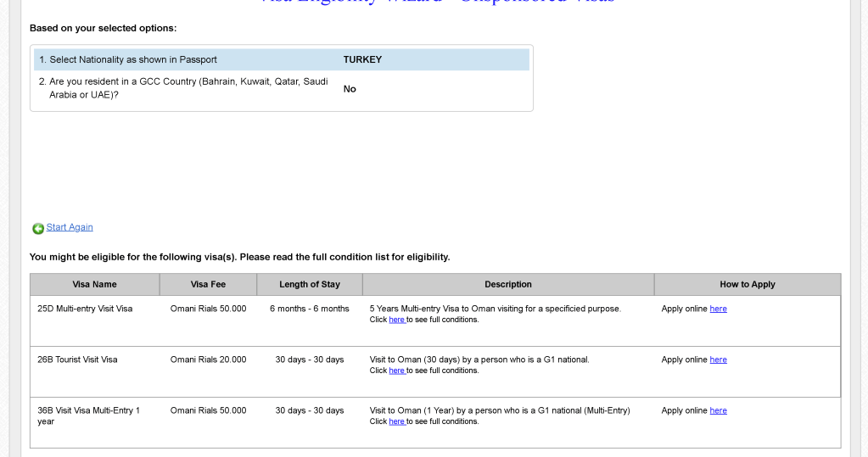Click the 36B Visit Visa Multi-Entry name cell
This screenshot has width=868, height=457.
coord(95,423)
